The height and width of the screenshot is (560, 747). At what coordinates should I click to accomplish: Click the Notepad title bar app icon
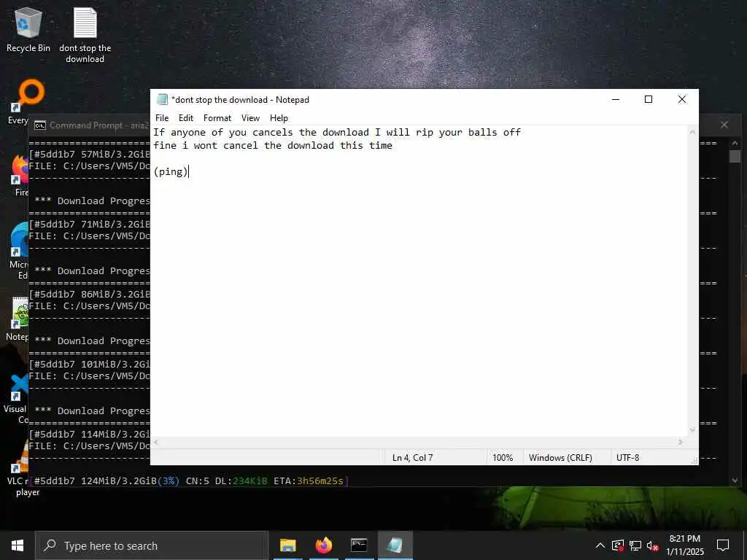(x=163, y=99)
